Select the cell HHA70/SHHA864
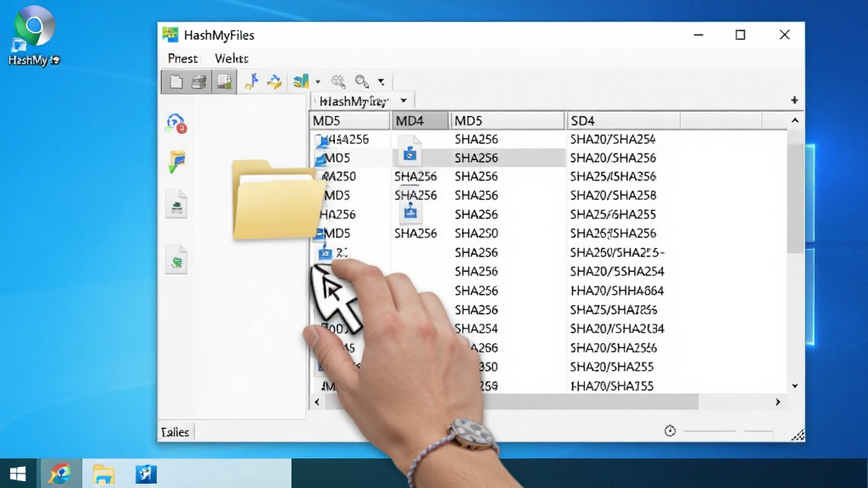Screen dimensions: 868x488 [617, 291]
